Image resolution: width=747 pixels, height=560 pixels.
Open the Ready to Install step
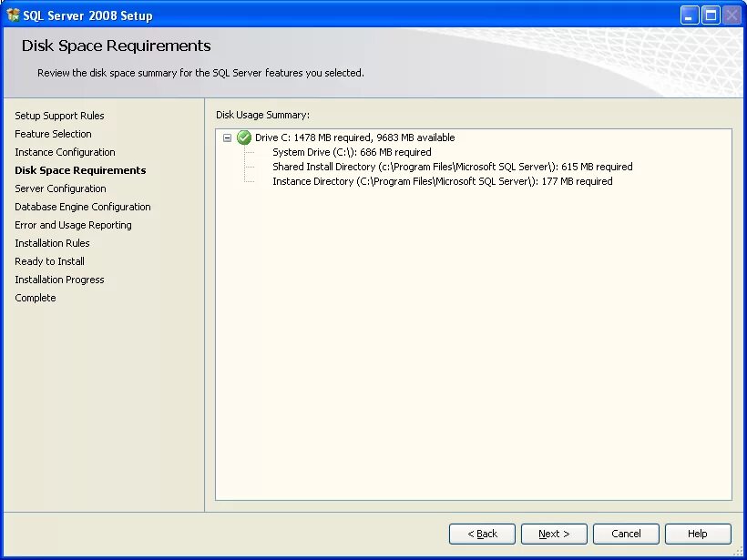49,261
